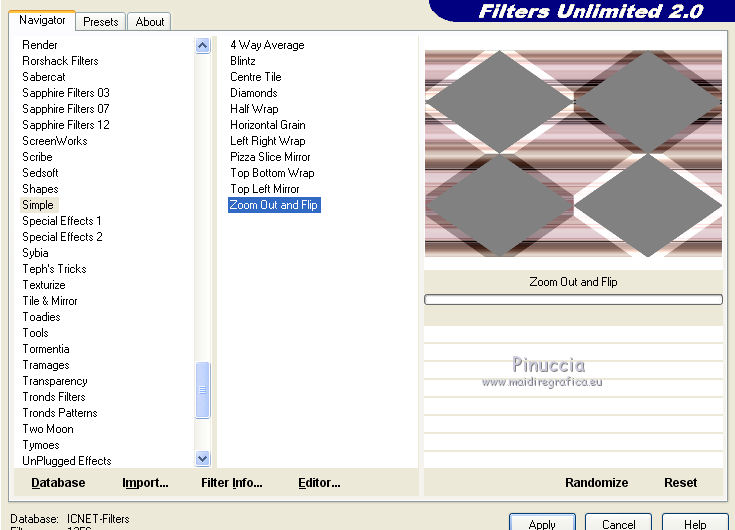
Task: Click the Database button
Action: 58,483
